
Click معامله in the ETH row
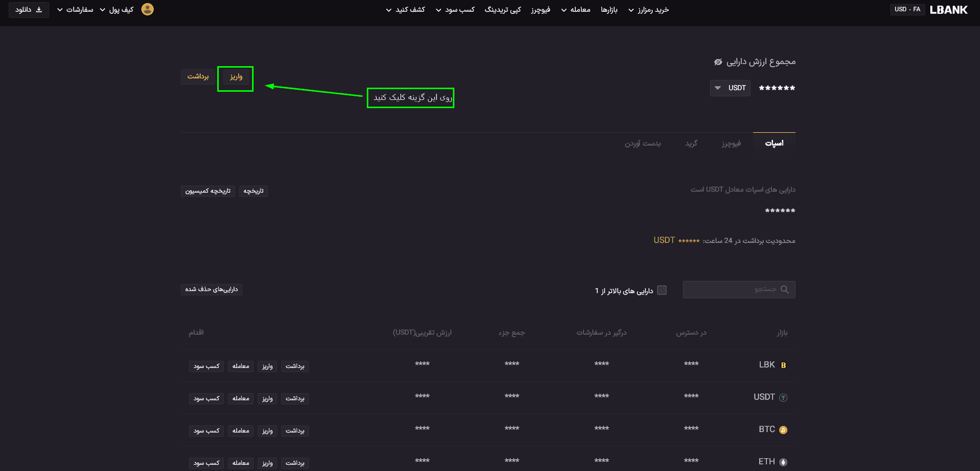coord(241,463)
